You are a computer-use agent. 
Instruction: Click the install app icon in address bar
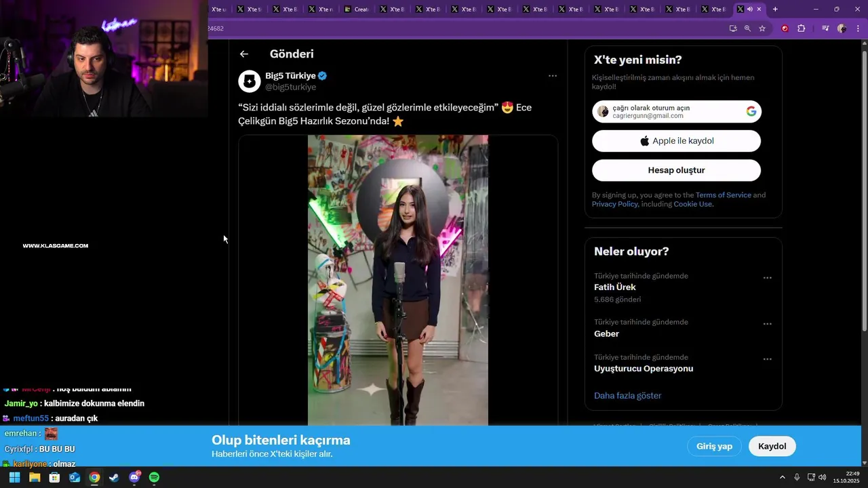(733, 28)
